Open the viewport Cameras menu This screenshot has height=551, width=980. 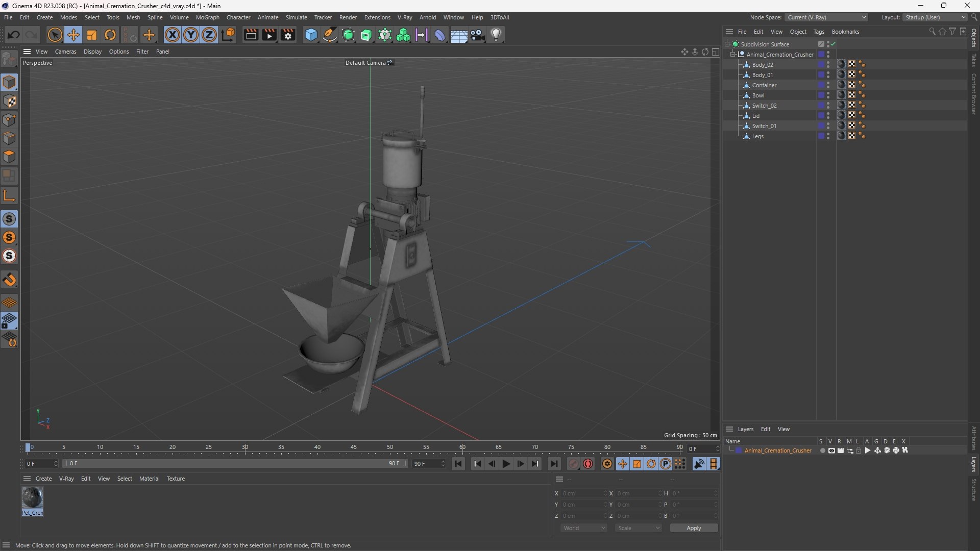point(65,52)
